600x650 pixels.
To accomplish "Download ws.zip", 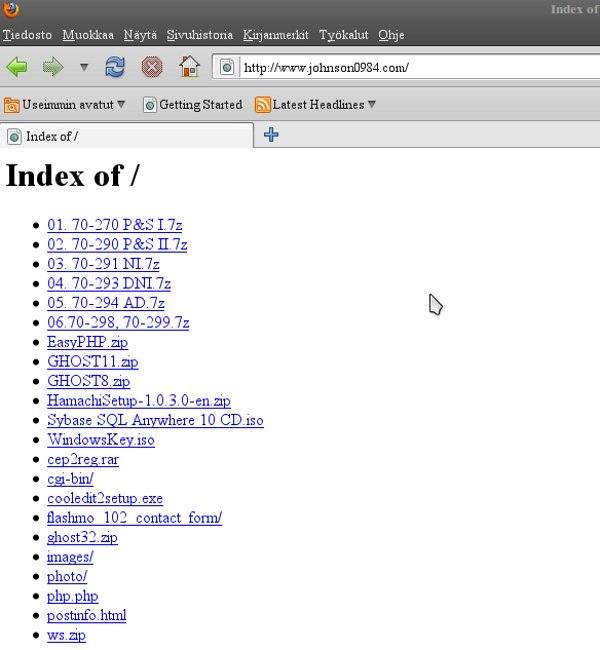I will pyautogui.click(x=66, y=635).
